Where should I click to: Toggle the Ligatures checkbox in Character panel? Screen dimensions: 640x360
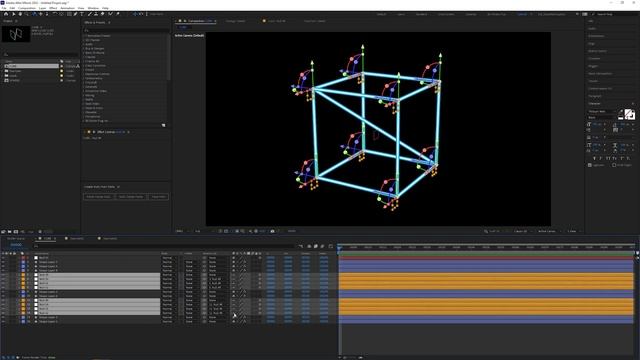(590, 165)
